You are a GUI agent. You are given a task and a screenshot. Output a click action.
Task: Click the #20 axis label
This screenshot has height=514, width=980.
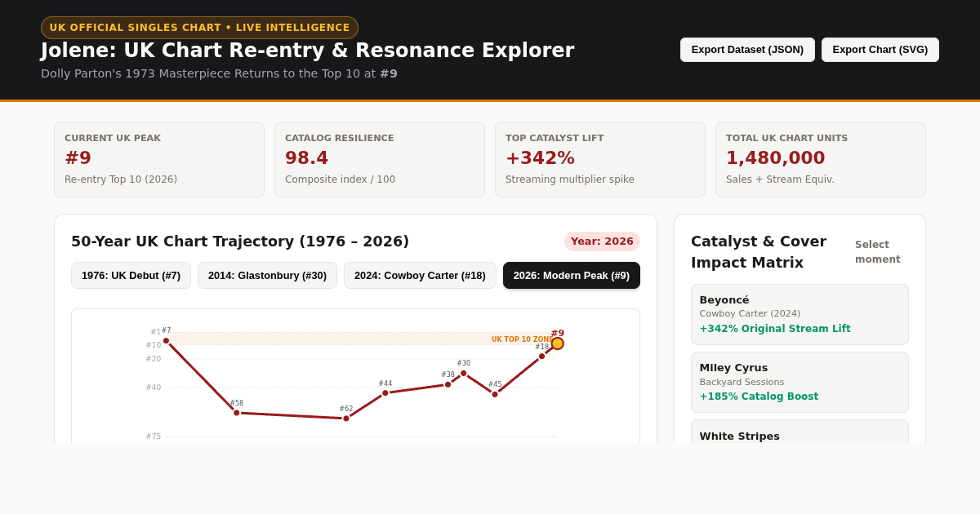click(154, 359)
